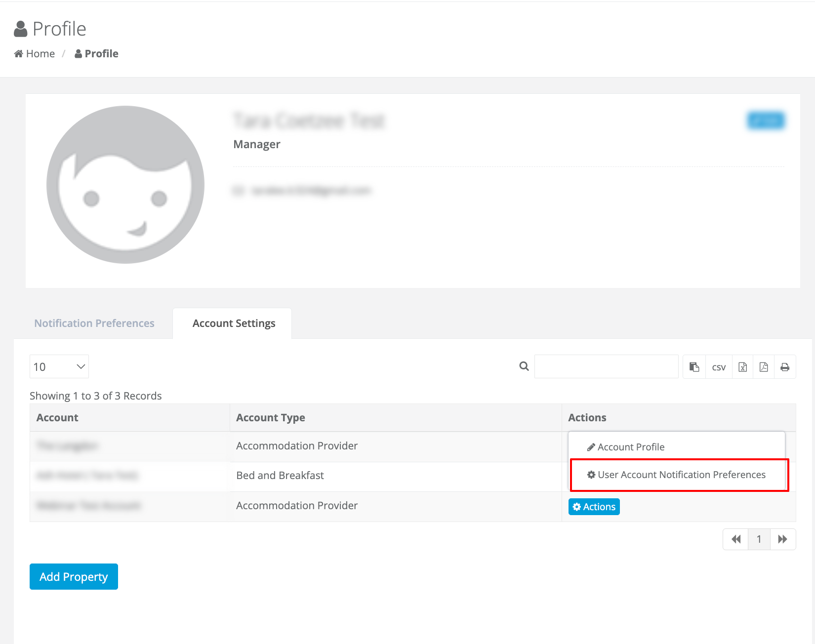Export the records to Excel

pos(742,366)
